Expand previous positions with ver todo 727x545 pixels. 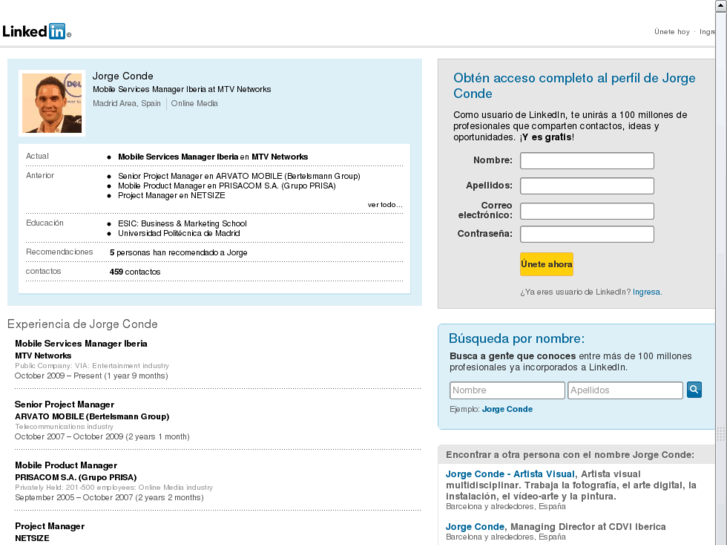tap(385, 205)
